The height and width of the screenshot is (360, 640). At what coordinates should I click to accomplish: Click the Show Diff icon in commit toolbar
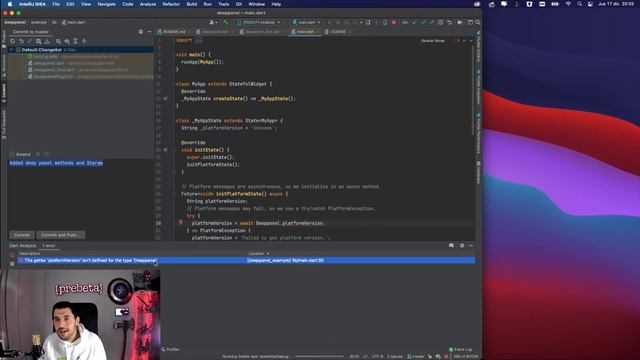click(x=30, y=41)
